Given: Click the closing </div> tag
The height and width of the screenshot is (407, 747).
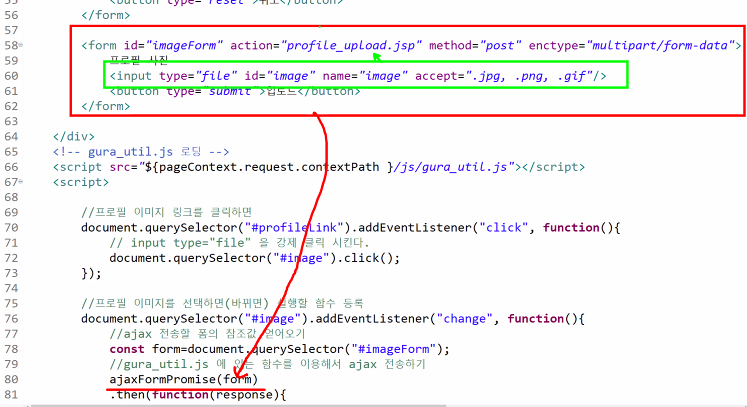Looking at the screenshot, I should (74, 136).
